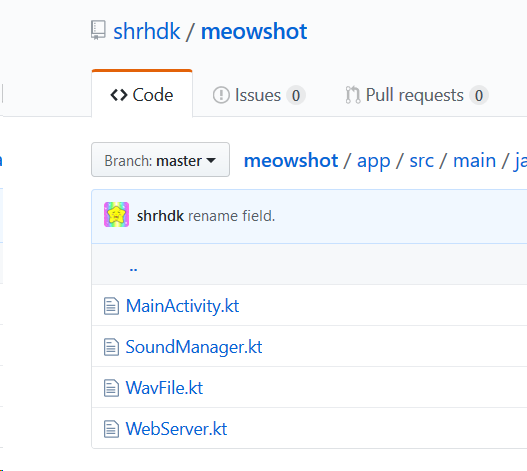Image resolution: width=527 pixels, height=471 pixels.
Task: Open the meowshot repository title link
Action: click(x=254, y=31)
